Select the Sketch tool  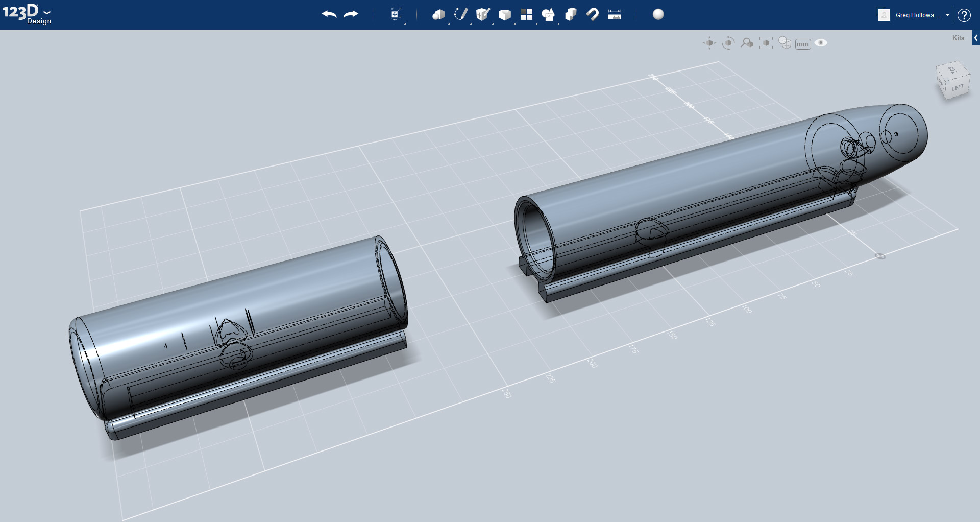point(461,14)
